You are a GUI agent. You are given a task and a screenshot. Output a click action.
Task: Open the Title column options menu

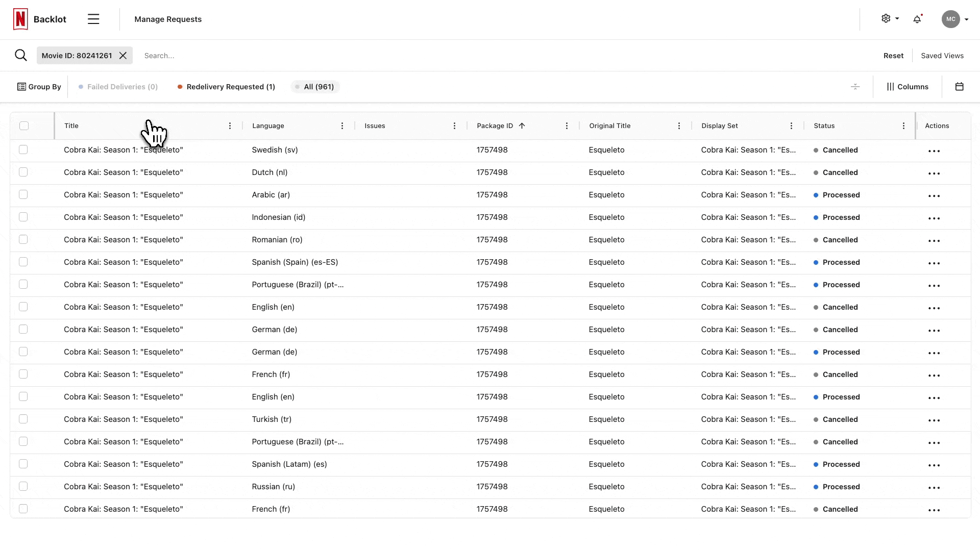(230, 126)
